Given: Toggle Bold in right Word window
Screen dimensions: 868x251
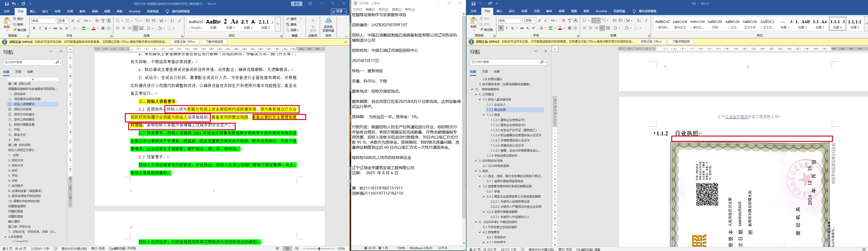Looking at the screenshot, I should pyautogui.click(x=501, y=28).
